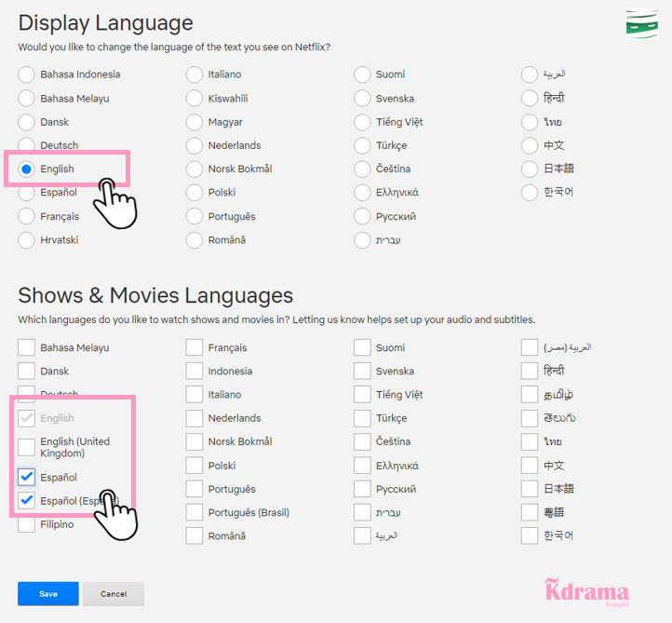
Task: Check తెలుగు shows and movies language
Action: tap(530, 418)
